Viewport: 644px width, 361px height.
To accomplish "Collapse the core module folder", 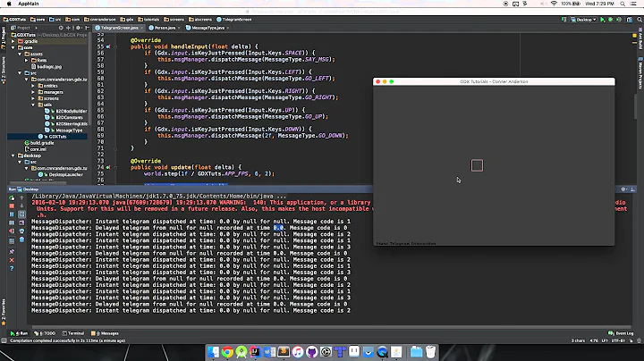I will click(x=13, y=47).
